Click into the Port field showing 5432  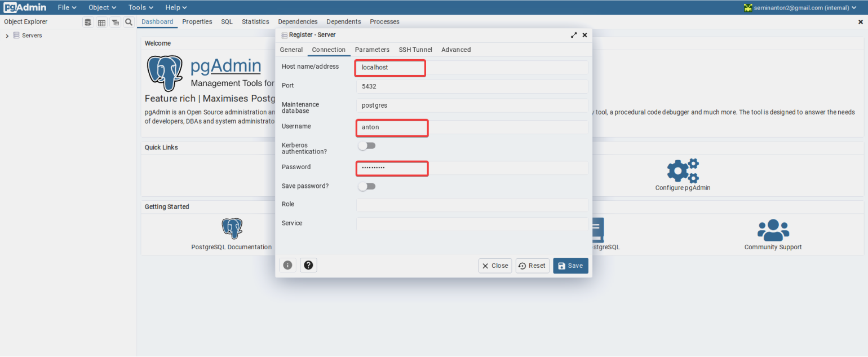click(x=472, y=87)
